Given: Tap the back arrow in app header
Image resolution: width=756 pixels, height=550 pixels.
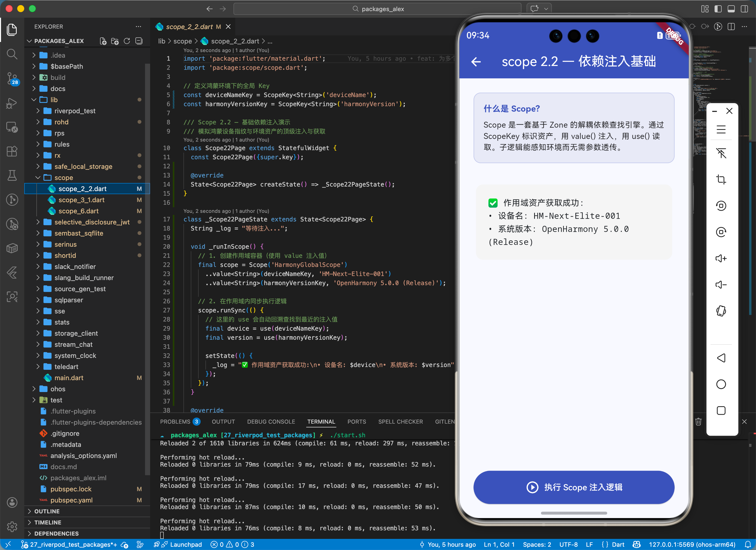Looking at the screenshot, I should [476, 62].
